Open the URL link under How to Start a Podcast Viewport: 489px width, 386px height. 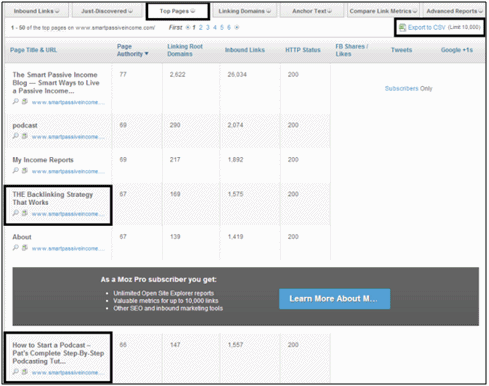tap(68, 373)
